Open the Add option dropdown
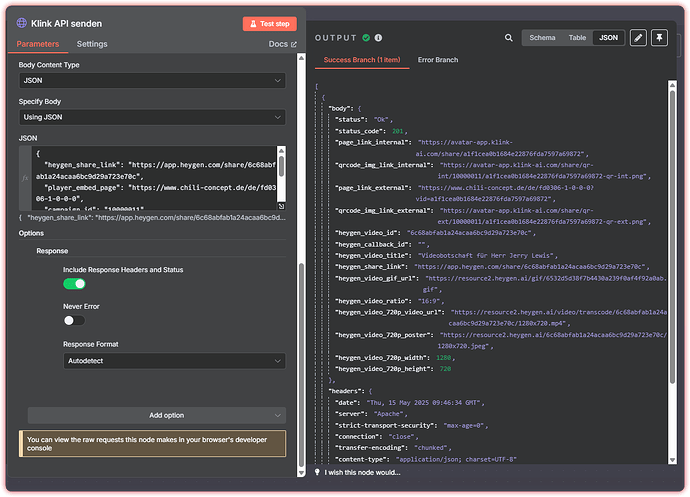690x497 pixels. point(157,415)
